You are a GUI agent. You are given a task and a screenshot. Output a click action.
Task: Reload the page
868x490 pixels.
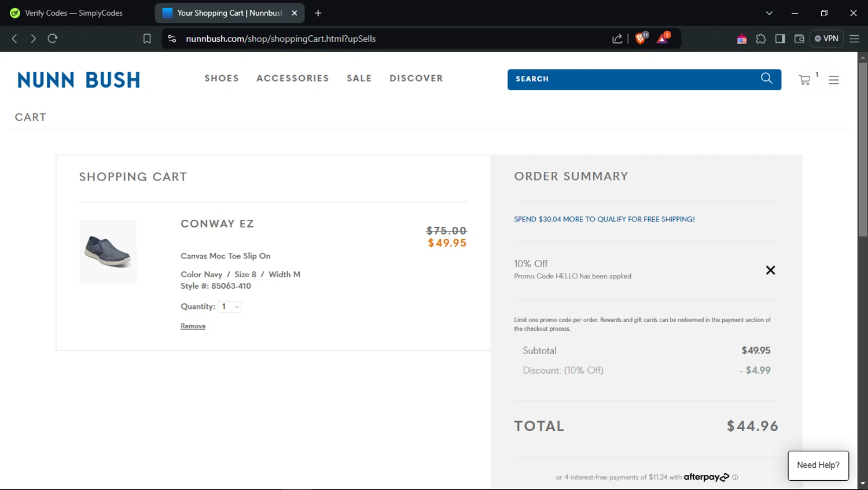tap(53, 39)
